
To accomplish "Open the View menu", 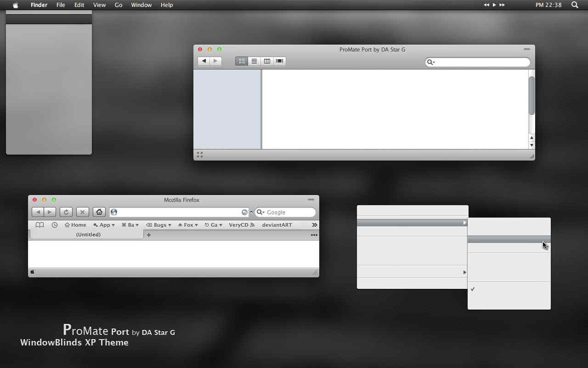I will (99, 5).
